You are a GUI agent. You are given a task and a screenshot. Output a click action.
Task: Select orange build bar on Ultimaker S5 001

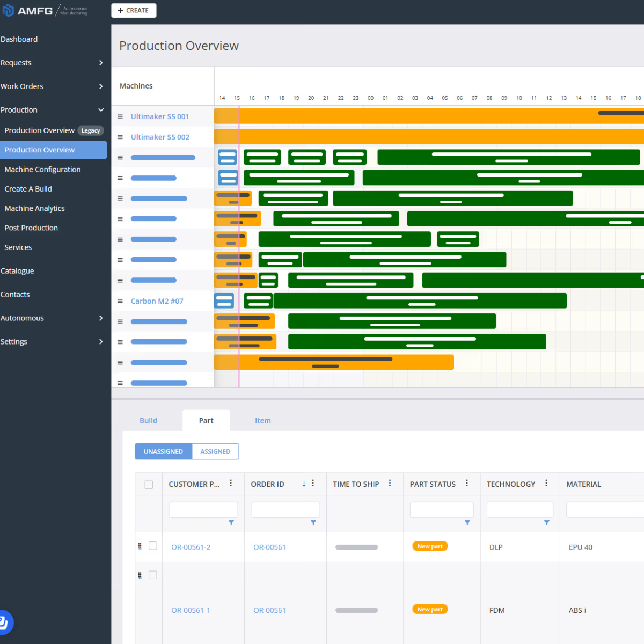click(429, 116)
